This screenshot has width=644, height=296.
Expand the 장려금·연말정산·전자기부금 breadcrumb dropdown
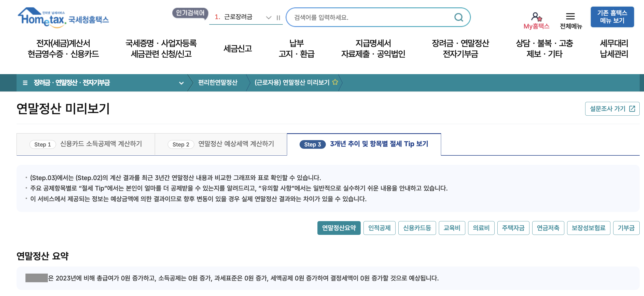click(x=181, y=83)
